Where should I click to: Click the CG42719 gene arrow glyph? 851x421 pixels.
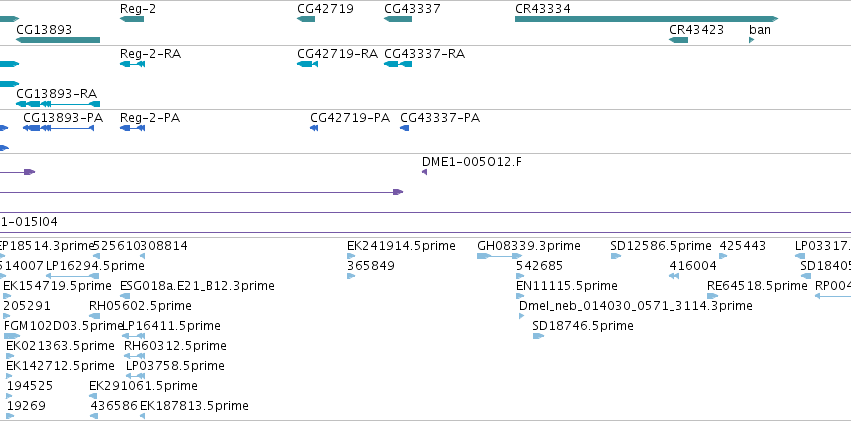pyautogui.click(x=306, y=19)
